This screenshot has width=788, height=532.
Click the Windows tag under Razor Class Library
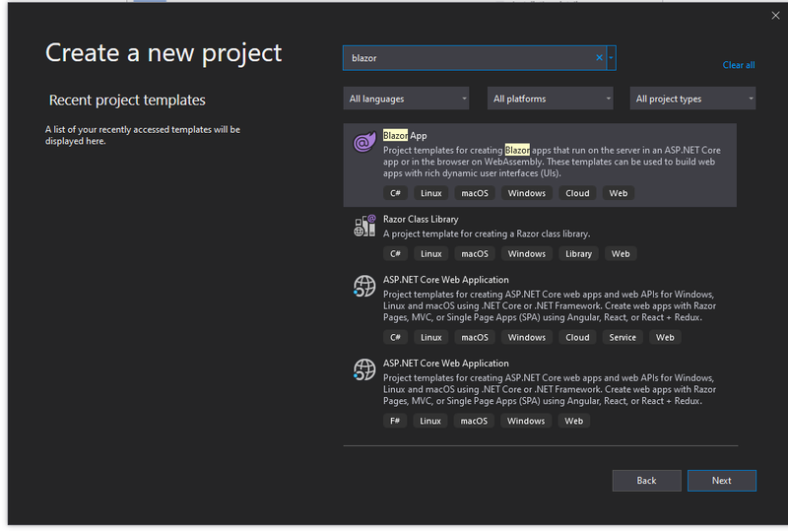pos(526,254)
